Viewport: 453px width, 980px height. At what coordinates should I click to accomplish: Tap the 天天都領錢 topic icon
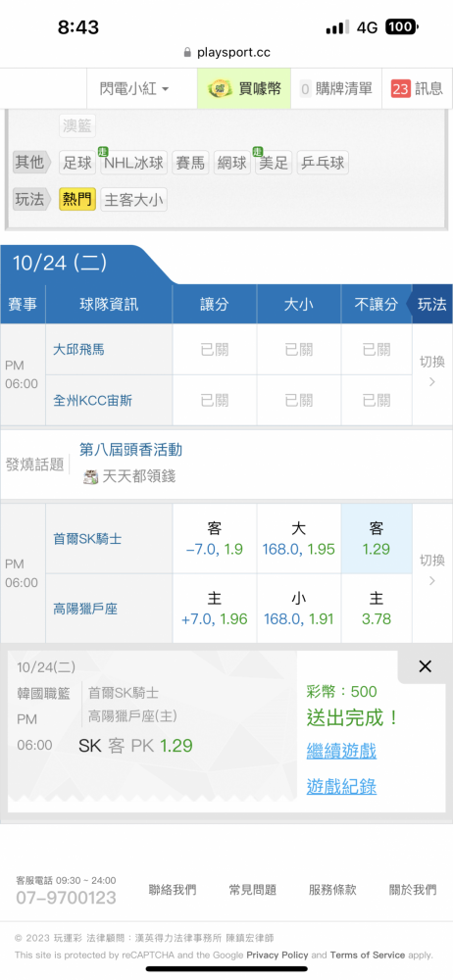click(x=91, y=477)
